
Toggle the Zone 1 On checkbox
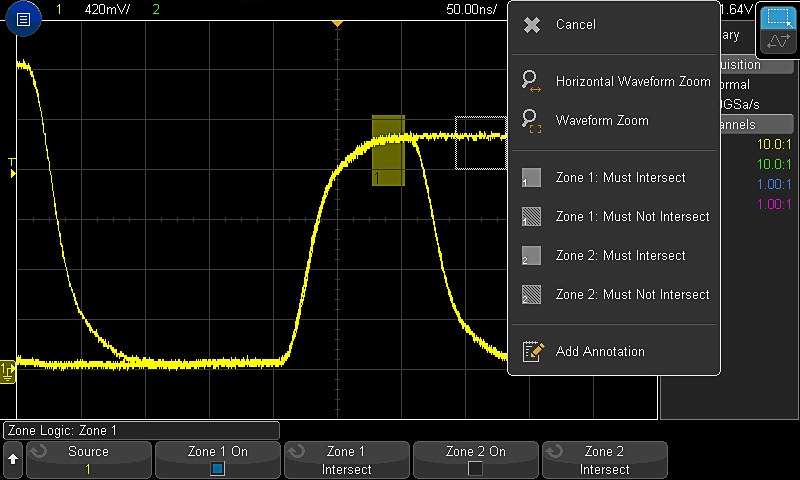pos(217,468)
